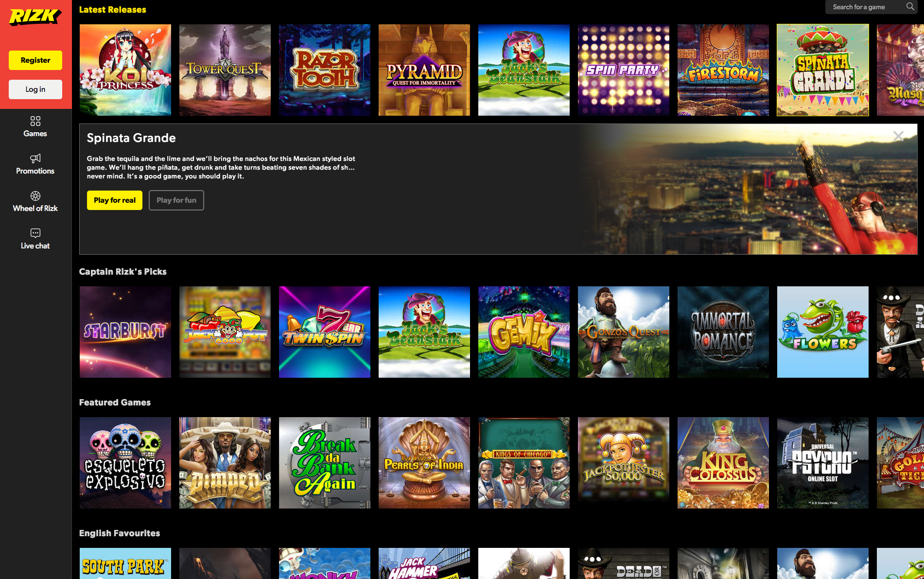The height and width of the screenshot is (579, 924).
Task: Start Live chat from sidebar icon
Action: coord(35,233)
